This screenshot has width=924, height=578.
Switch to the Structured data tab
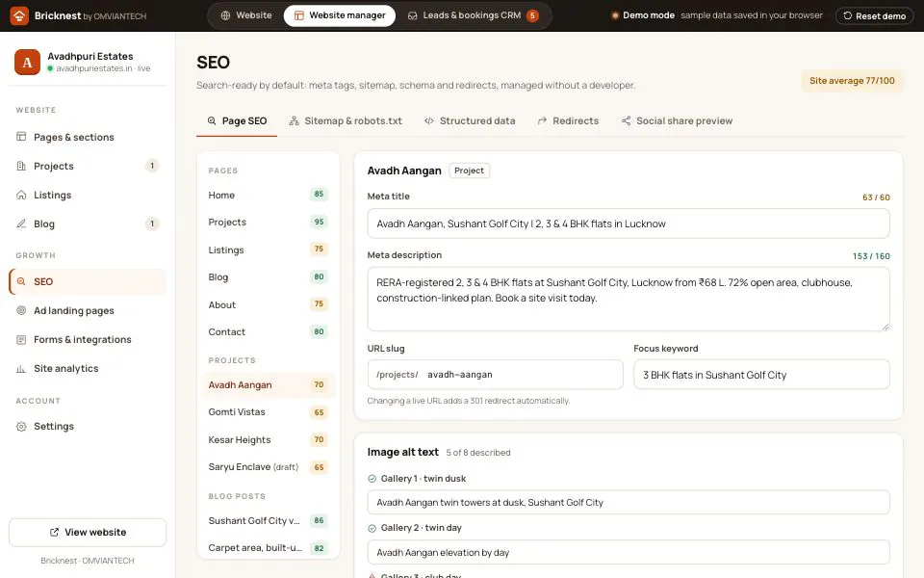pyautogui.click(x=470, y=121)
